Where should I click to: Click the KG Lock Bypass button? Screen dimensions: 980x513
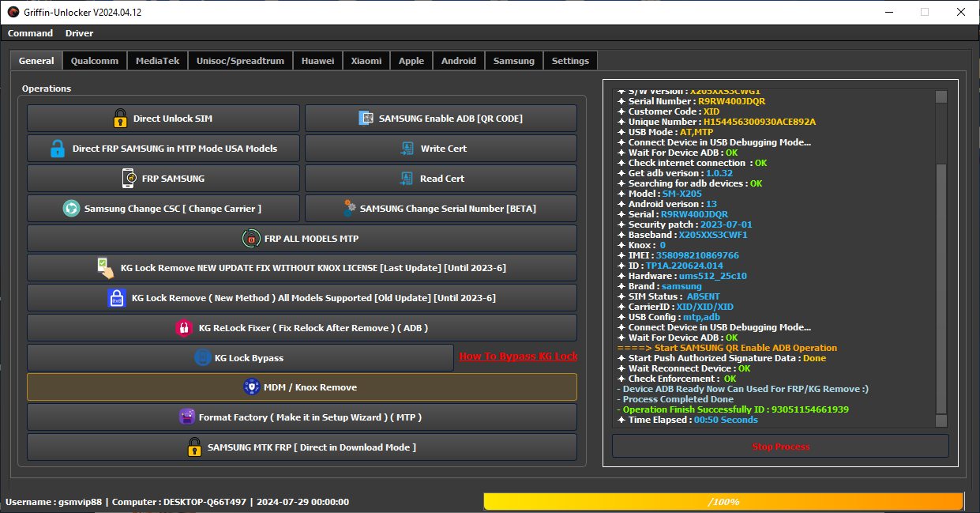(x=240, y=358)
